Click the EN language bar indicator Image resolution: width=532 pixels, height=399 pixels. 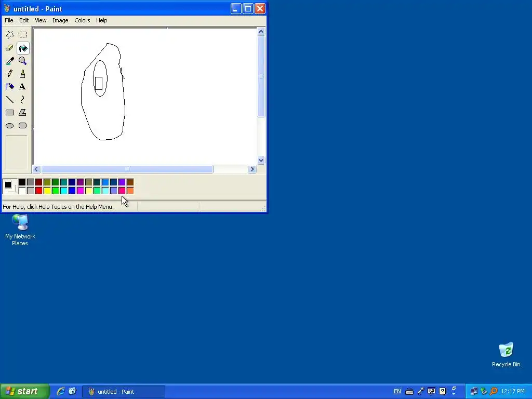(x=397, y=391)
